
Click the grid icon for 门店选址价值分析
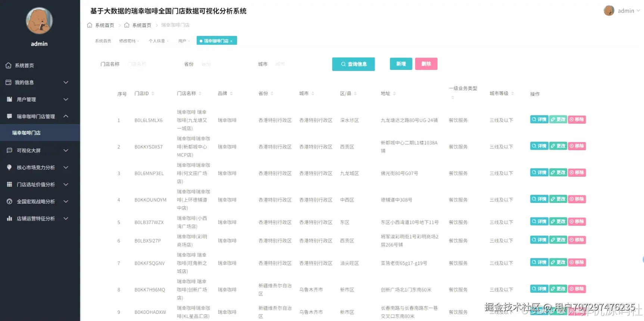coord(9,184)
